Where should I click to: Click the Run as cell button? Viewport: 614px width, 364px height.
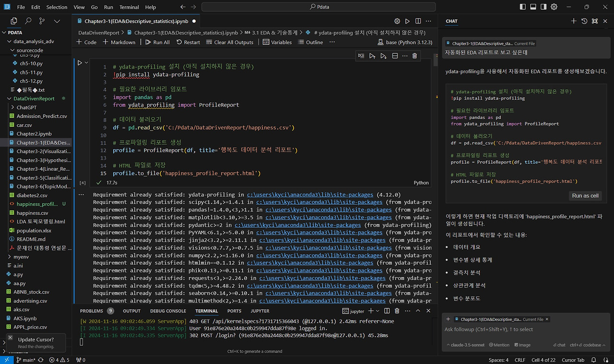(x=585, y=196)
